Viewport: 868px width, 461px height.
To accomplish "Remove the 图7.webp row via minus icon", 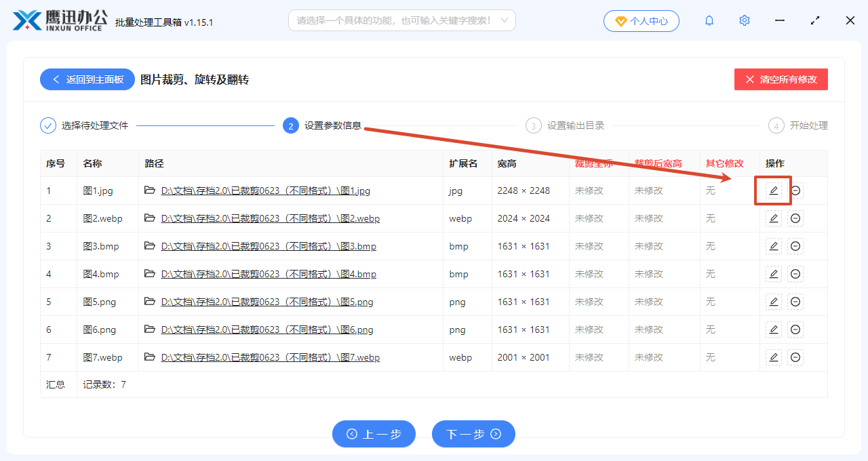I will pos(795,357).
